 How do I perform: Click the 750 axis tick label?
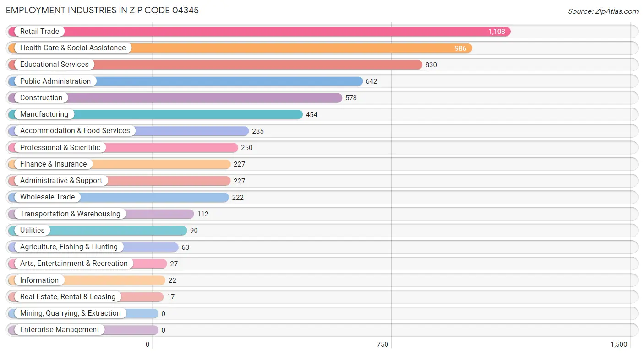[x=382, y=344]
